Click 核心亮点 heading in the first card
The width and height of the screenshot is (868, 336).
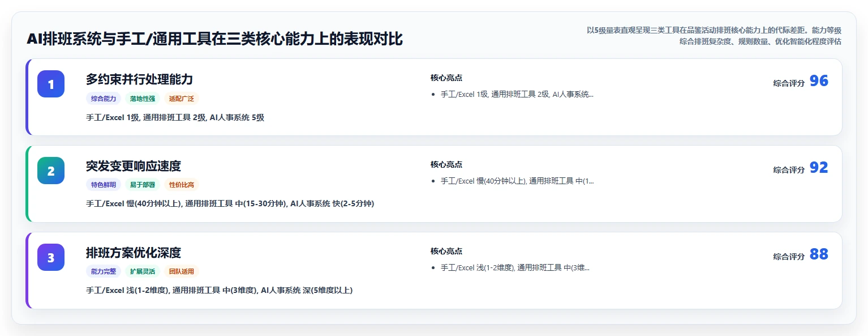pyautogui.click(x=446, y=78)
